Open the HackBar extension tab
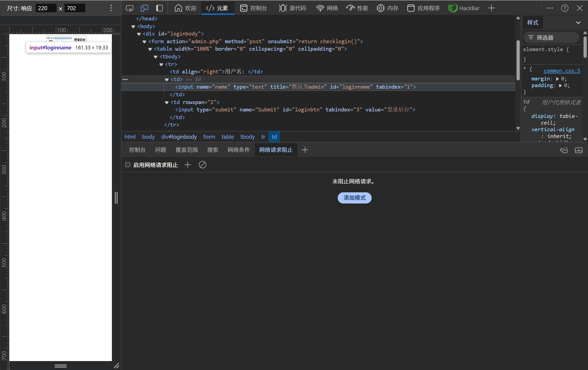The height and width of the screenshot is (370, 588). (x=464, y=8)
